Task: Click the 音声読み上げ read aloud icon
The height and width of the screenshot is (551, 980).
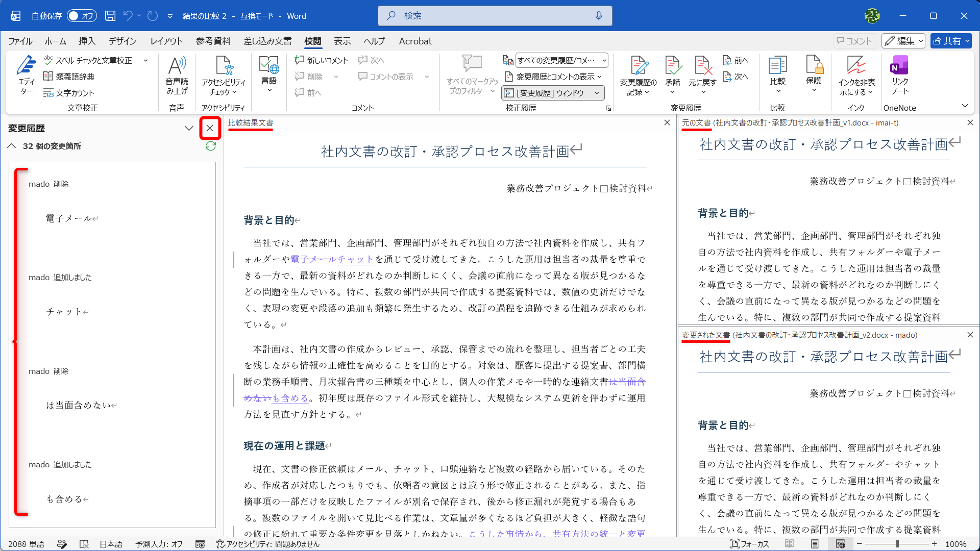Action: (177, 75)
